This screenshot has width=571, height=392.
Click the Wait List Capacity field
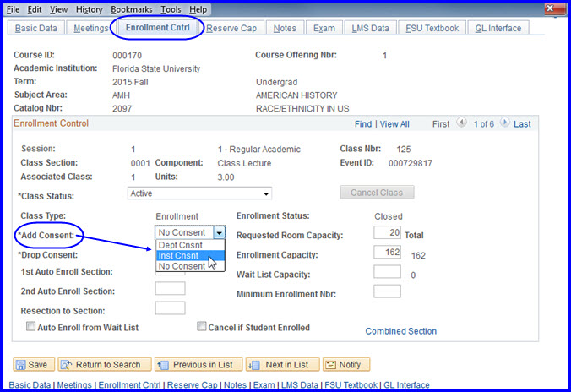(387, 273)
